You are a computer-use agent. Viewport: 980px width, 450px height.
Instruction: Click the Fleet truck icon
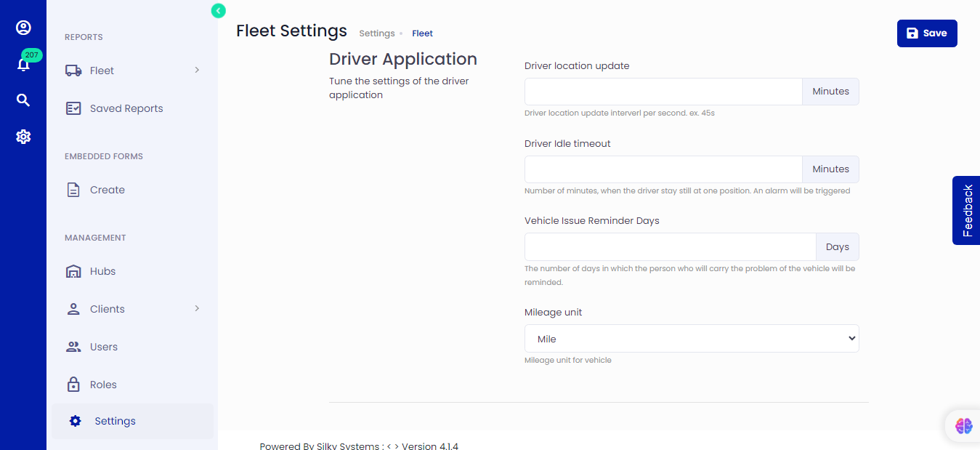73,71
